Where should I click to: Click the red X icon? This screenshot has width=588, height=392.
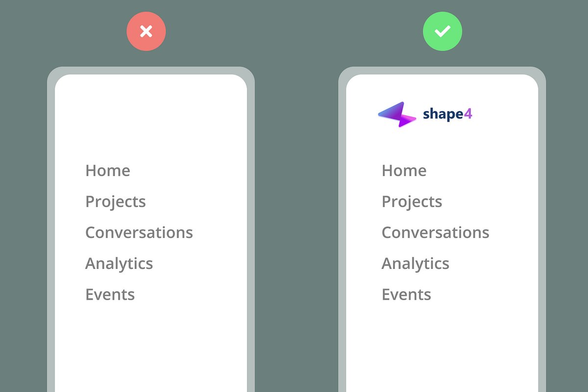[x=146, y=31]
